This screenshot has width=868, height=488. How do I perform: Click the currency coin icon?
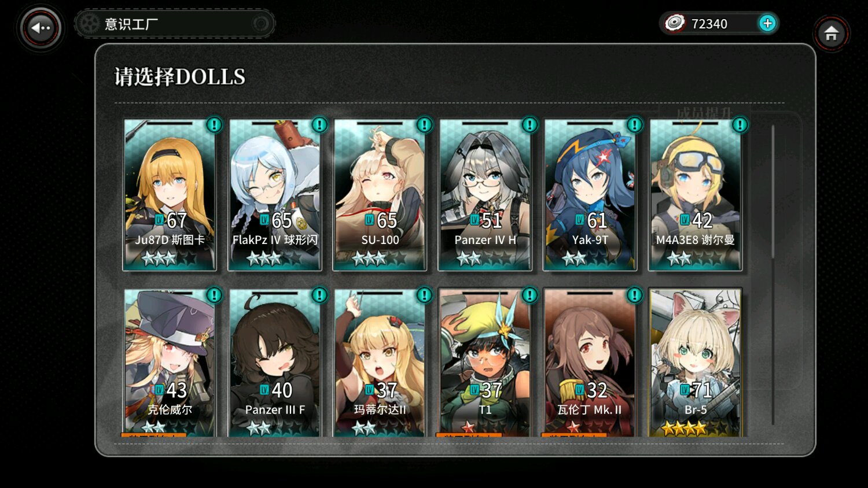pyautogui.click(x=674, y=23)
